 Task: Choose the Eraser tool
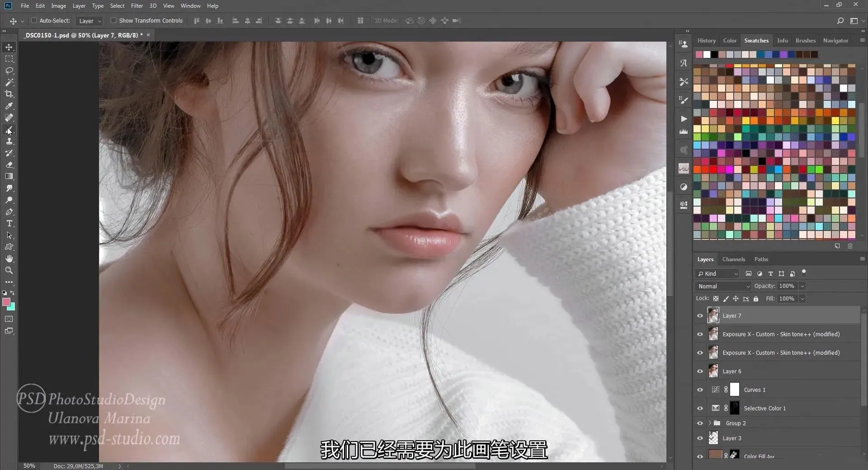pyautogui.click(x=9, y=164)
